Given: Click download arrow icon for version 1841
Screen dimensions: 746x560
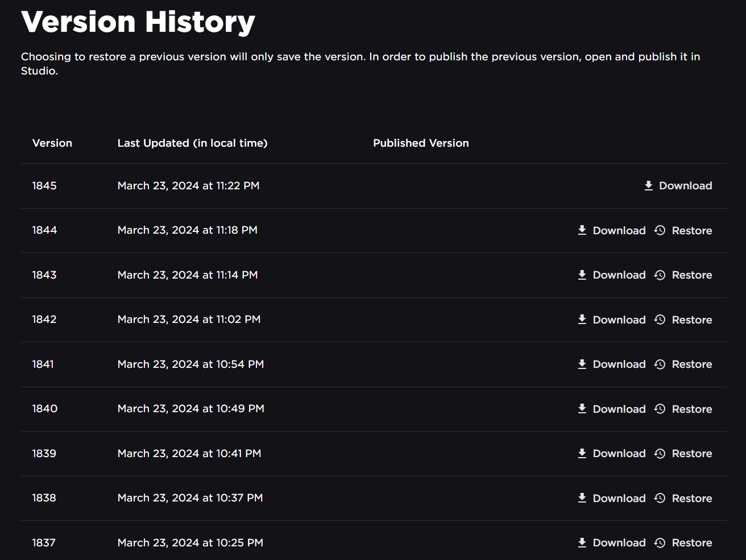Looking at the screenshot, I should tap(582, 364).
